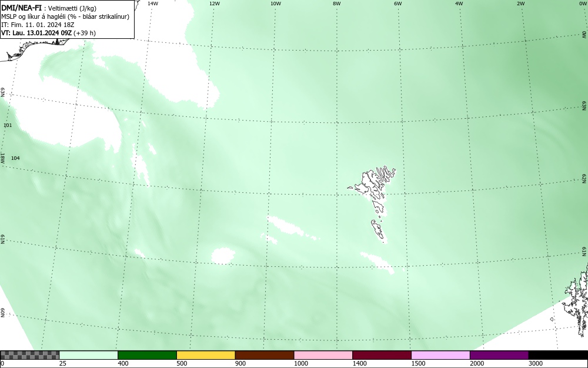Click the checkered gray 0–25 legend swatch
Image resolution: width=588 pixels, height=368 pixels.
[x=29, y=355]
